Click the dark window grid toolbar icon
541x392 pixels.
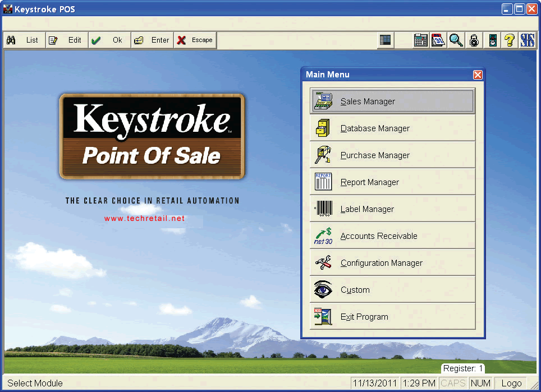[x=385, y=40]
